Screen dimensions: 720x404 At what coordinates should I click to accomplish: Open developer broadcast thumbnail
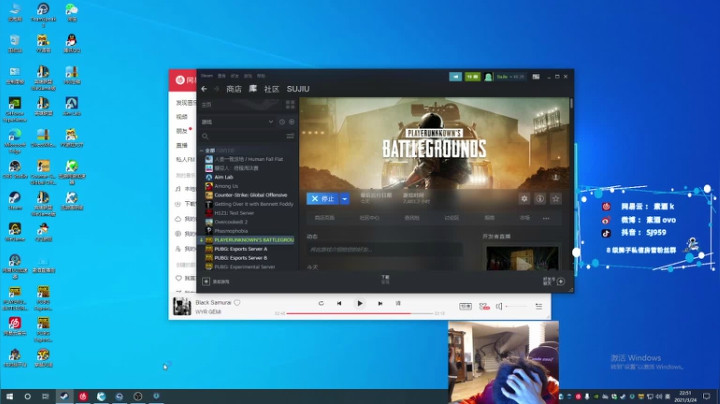pos(522,258)
